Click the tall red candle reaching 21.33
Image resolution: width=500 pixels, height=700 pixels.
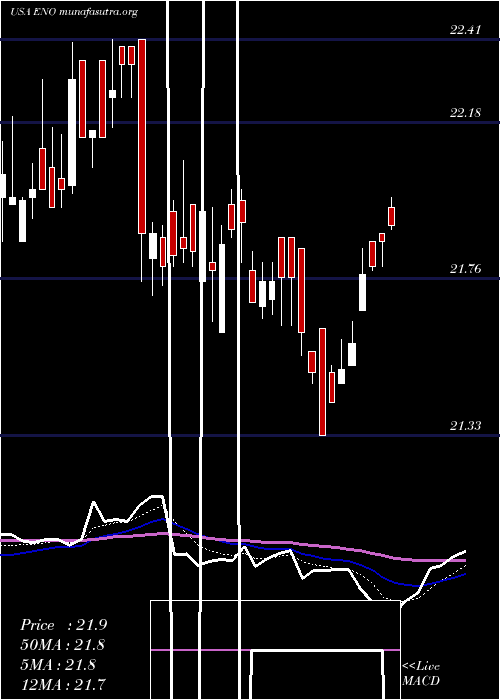pyautogui.click(x=322, y=382)
